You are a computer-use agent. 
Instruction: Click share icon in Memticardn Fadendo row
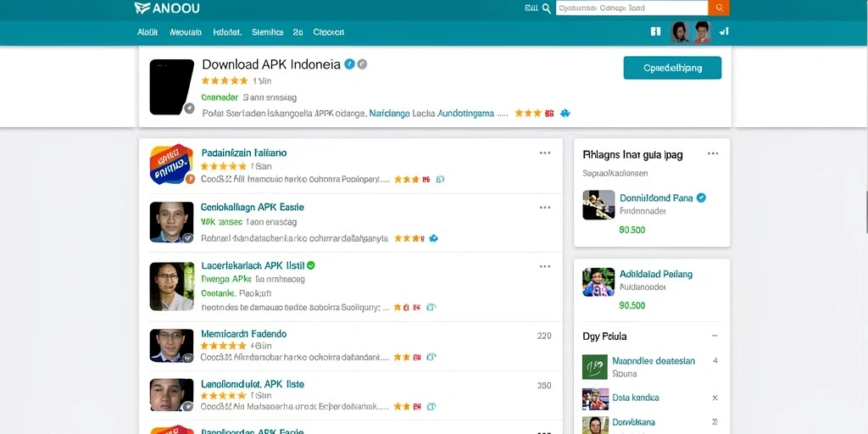tap(431, 357)
